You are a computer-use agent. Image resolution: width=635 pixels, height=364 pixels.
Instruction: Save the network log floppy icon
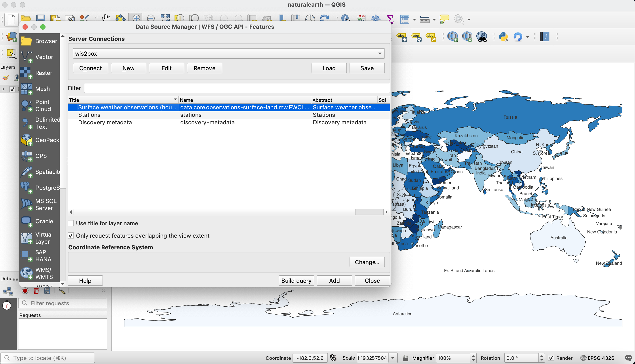pos(47,291)
